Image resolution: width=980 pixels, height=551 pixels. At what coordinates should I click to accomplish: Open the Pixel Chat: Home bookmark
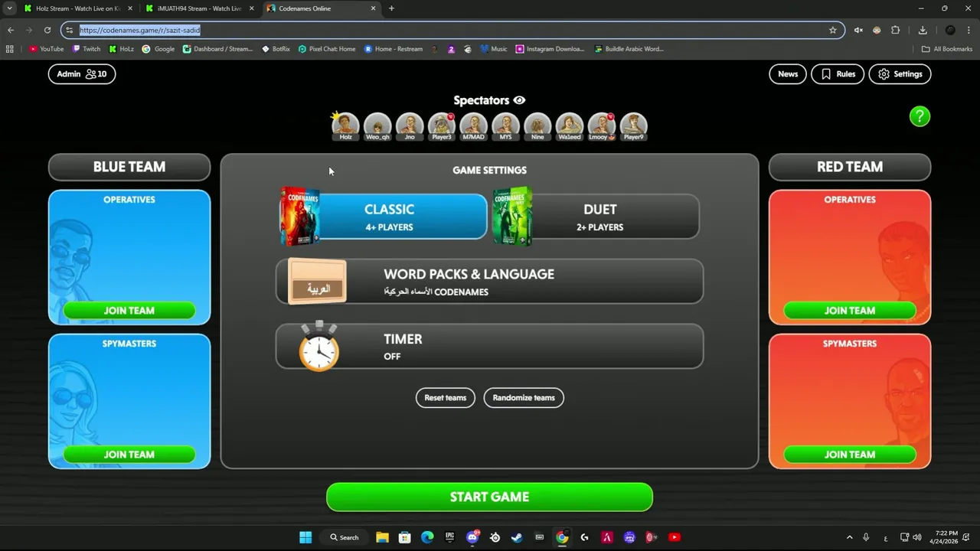[327, 49]
